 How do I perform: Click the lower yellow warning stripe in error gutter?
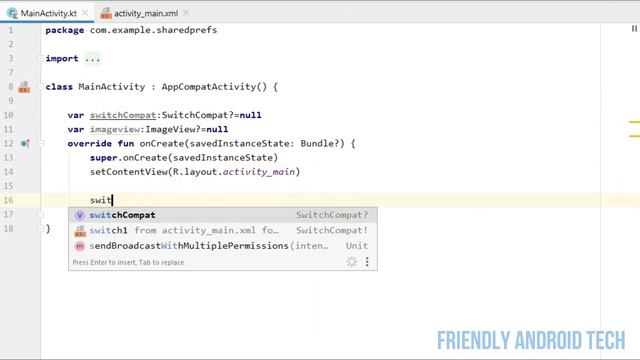(x=634, y=136)
